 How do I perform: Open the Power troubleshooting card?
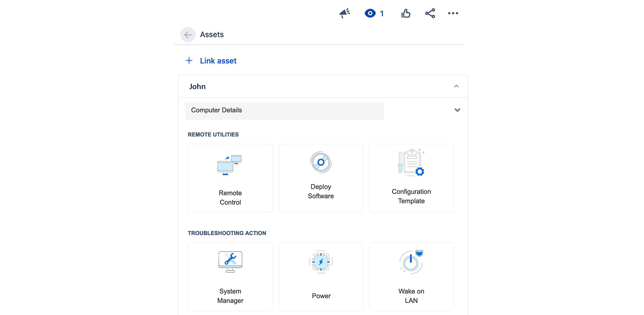(321, 277)
